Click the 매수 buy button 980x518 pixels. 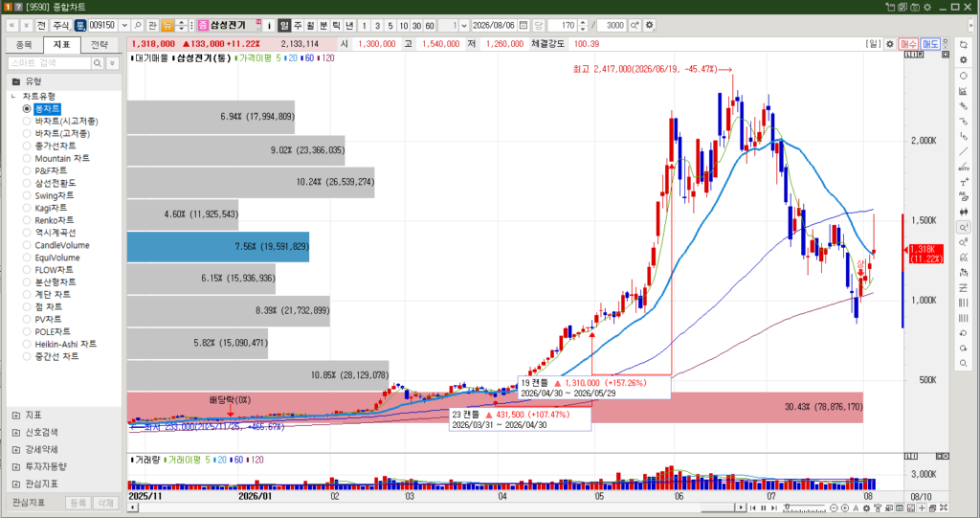coord(908,44)
